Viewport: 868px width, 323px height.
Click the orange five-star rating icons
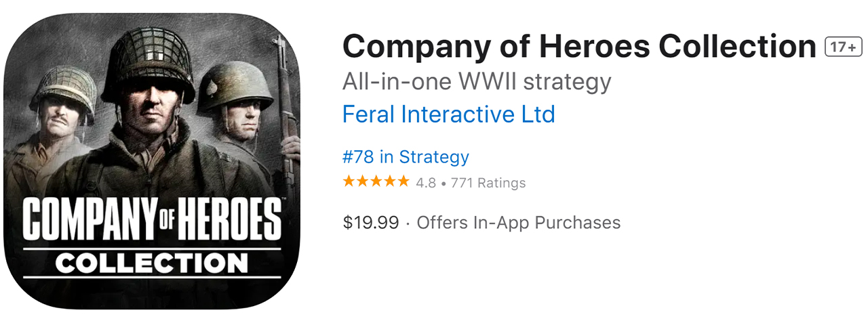click(x=376, y=181)
